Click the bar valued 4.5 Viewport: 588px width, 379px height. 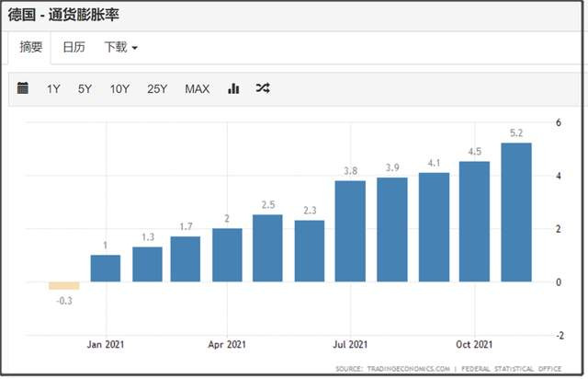474,222
